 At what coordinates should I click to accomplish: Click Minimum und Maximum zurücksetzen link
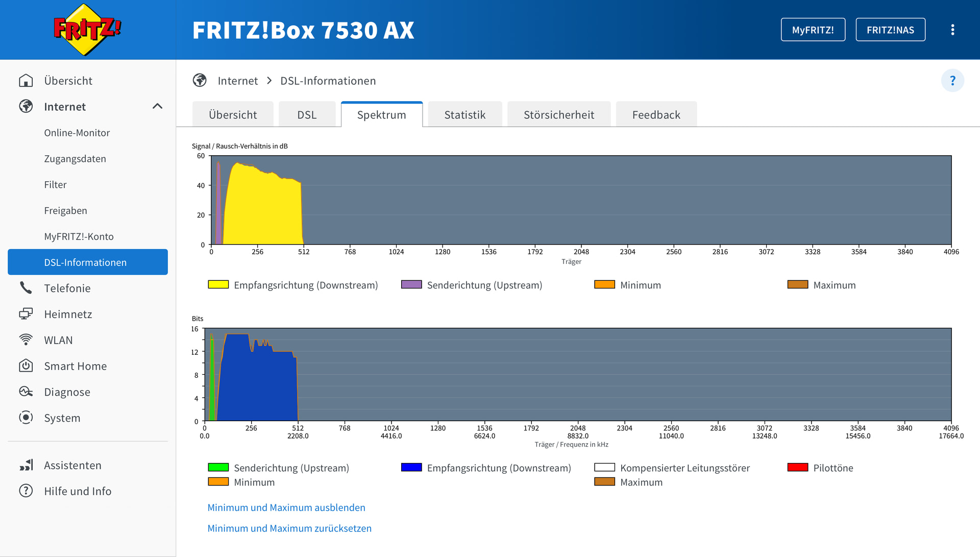click(x=289, y=528)
